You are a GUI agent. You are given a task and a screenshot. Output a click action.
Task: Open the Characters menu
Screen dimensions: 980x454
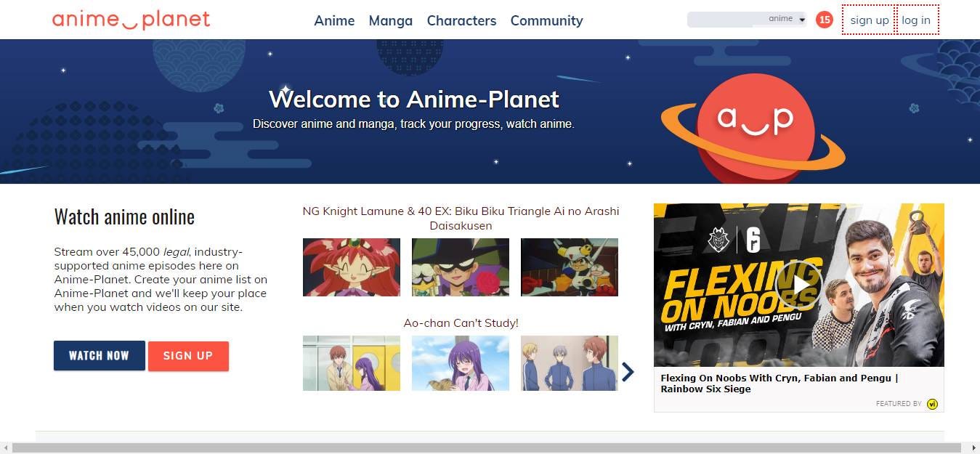coord(461,20)
